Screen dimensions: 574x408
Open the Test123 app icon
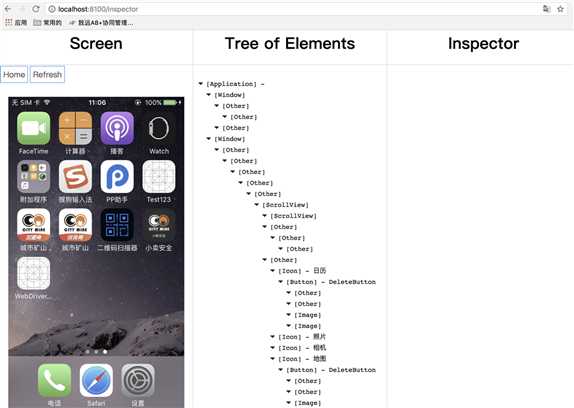(x=159, y=176)
